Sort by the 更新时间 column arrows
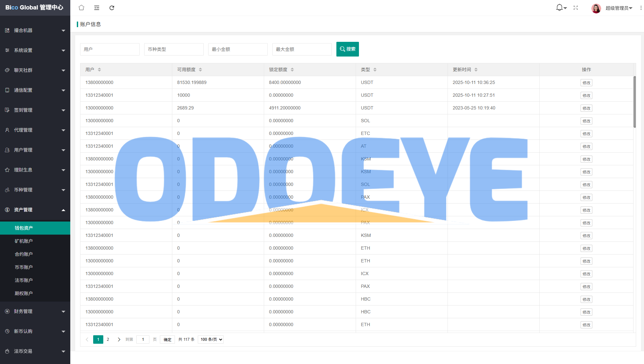Viewport: 644px width, 364px height. pos(476,70)
